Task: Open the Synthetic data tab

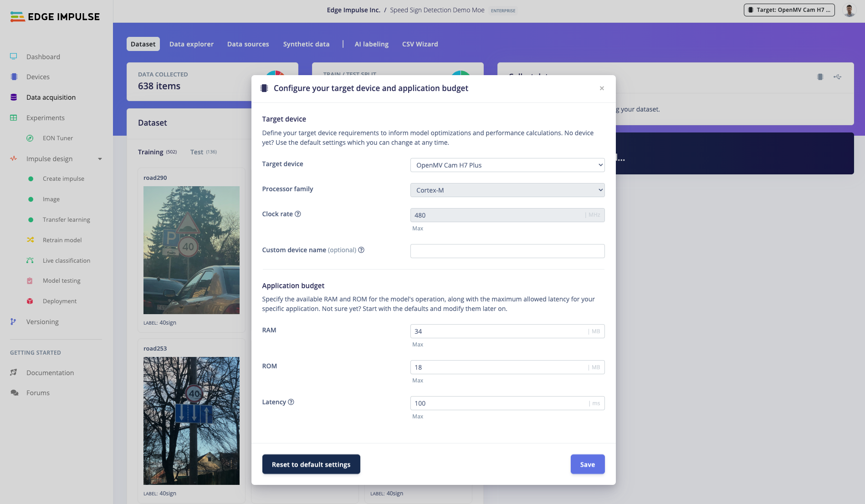Action: 306,44
